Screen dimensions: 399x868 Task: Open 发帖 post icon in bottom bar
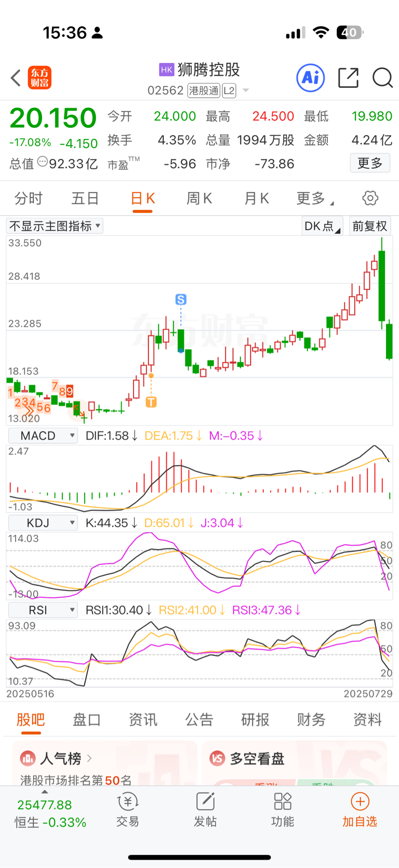[205, 802]
